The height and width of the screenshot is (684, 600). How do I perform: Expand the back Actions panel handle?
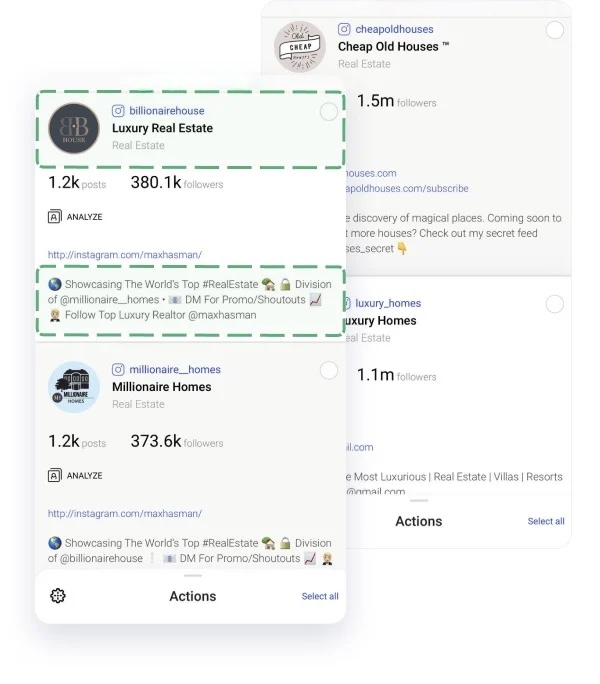coord(419,501)
